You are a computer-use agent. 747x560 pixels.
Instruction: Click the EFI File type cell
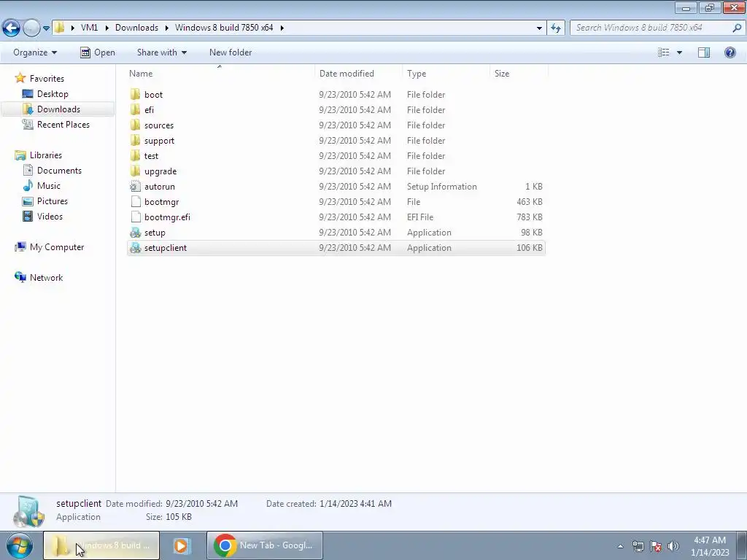point(420,217)
